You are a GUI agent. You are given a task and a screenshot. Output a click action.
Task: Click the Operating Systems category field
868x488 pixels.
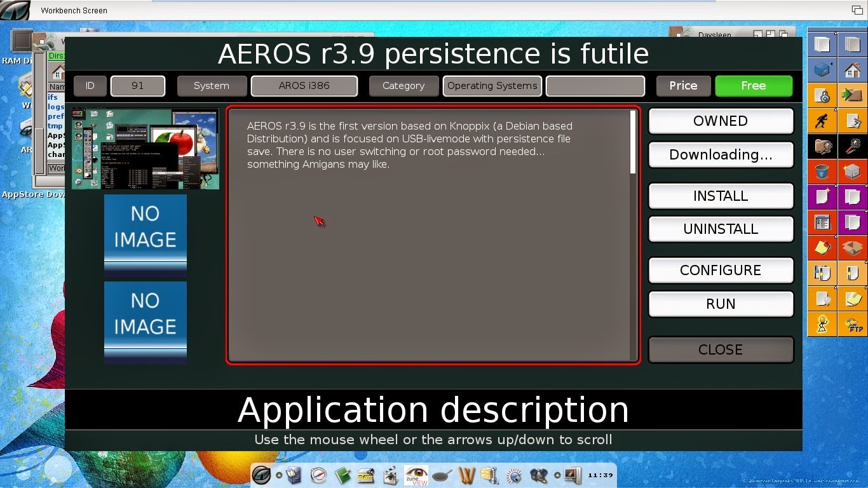[x=492, y=86]
